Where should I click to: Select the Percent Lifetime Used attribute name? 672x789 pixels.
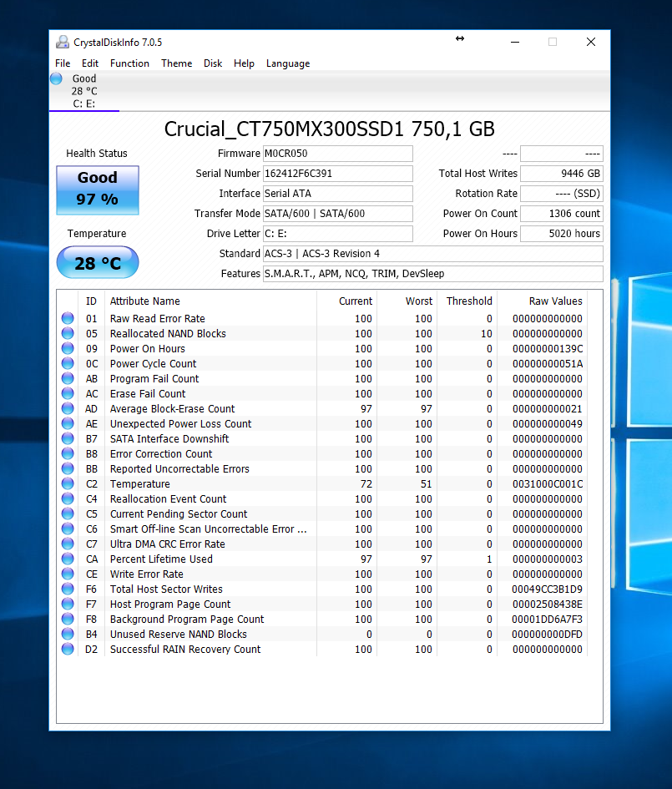[161, 559]
